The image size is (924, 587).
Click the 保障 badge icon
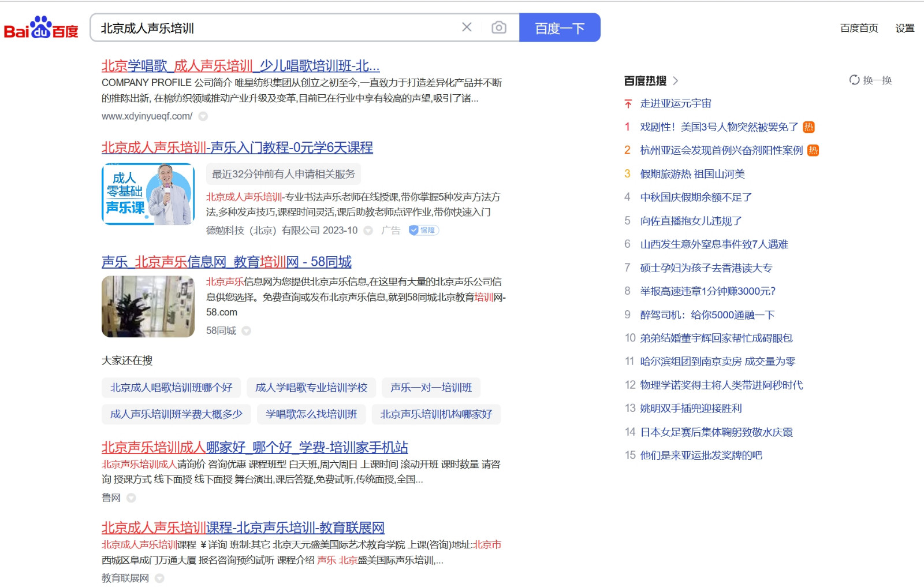[x=424, y=230]
